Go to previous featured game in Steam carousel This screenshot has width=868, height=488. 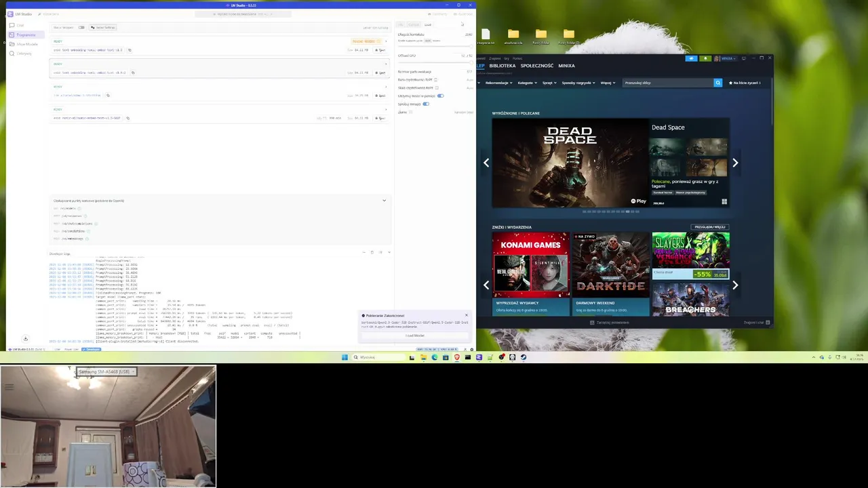486,163
